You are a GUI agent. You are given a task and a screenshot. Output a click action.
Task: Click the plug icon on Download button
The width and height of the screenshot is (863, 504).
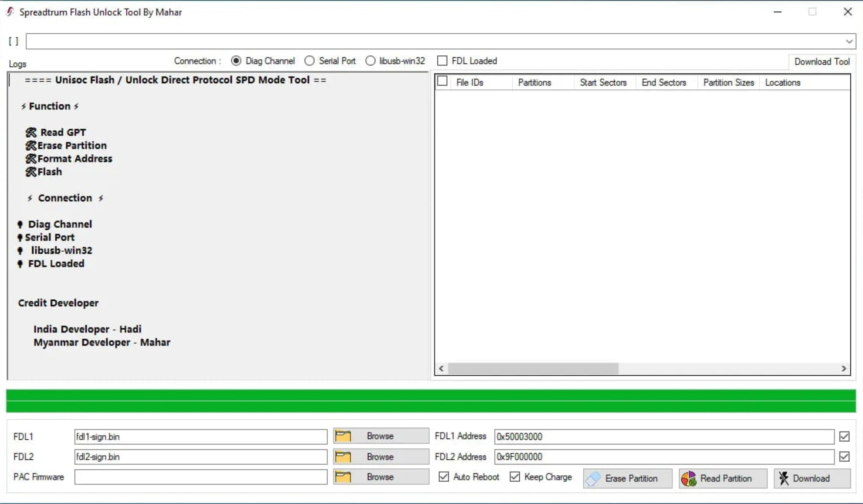[x=784, y=479]
